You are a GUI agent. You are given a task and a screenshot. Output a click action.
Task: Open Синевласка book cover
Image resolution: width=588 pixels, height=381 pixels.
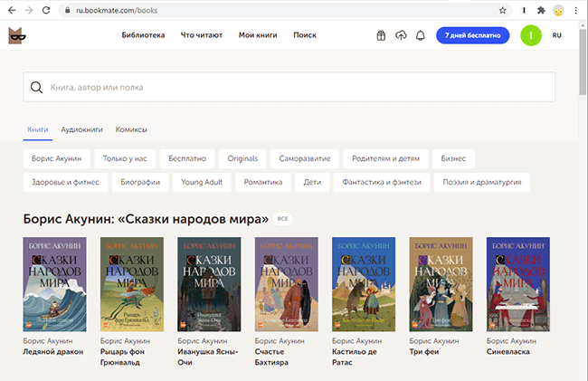point(518,284)
